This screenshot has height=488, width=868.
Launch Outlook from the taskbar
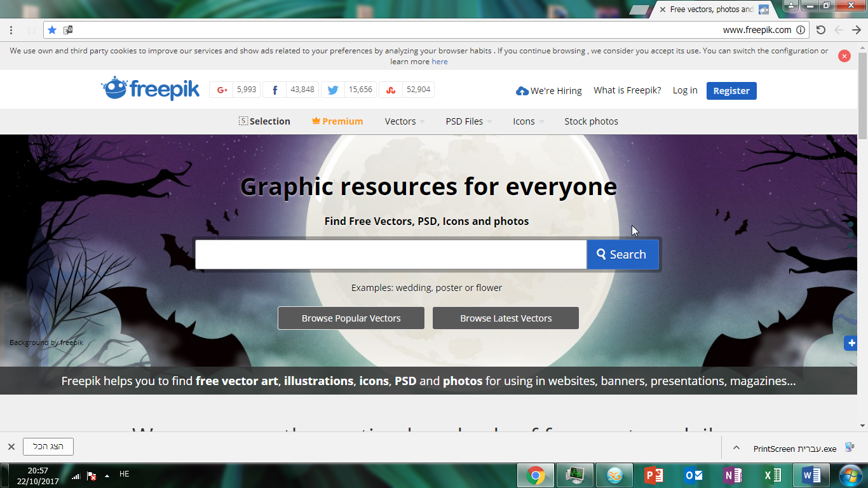[693, 475]
